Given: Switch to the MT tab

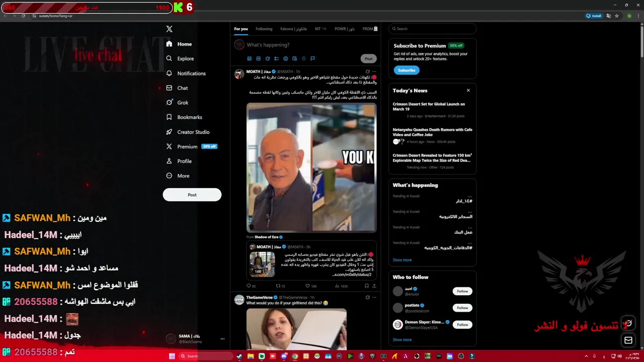Looking at the screenshot, I should [320, 29].
